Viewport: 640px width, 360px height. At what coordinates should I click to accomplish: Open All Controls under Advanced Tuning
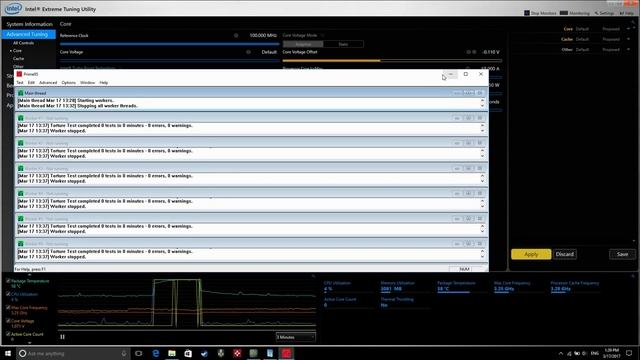pos(23,43)
